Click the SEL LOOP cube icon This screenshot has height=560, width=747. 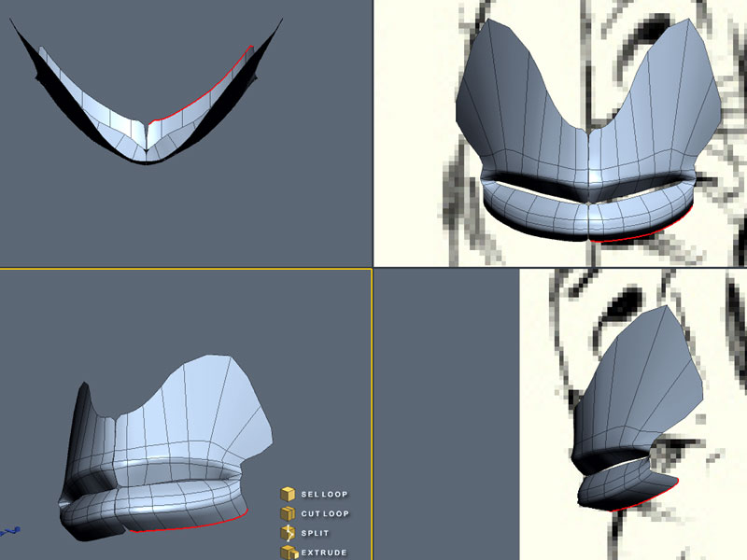[288, 495]
